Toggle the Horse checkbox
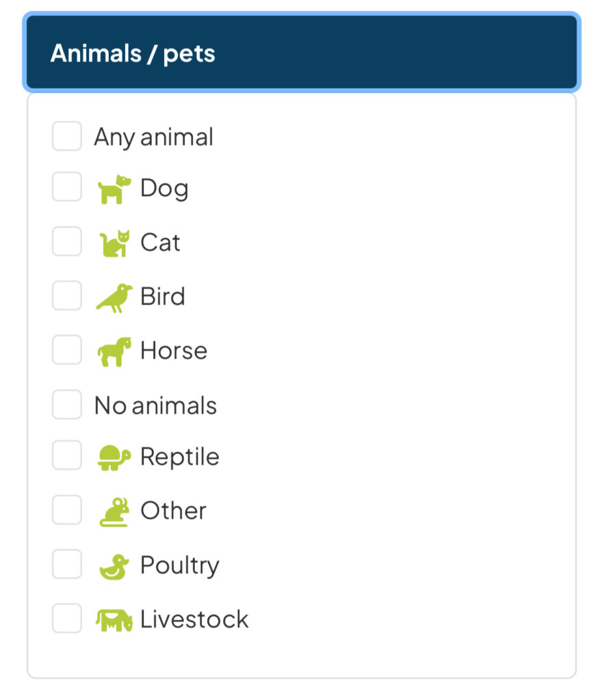This screenshot has width=604, height=700. pos(67,350)
